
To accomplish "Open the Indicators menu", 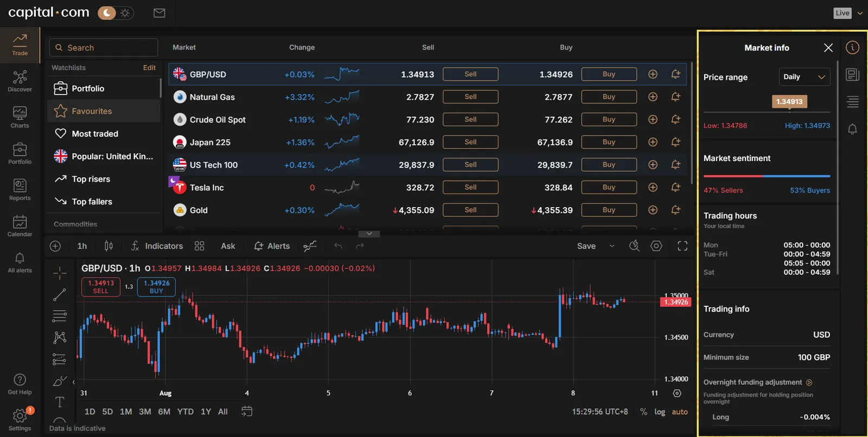I will coord(157,246).
